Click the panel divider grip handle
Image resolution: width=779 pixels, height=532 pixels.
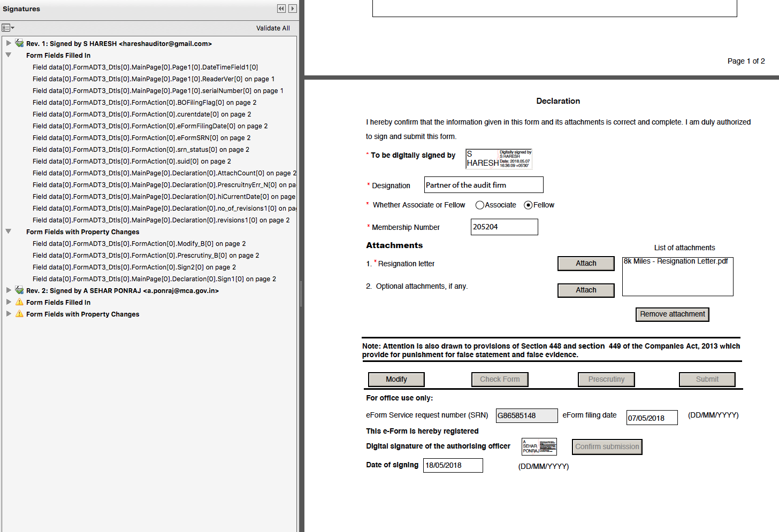coord(302,294)
